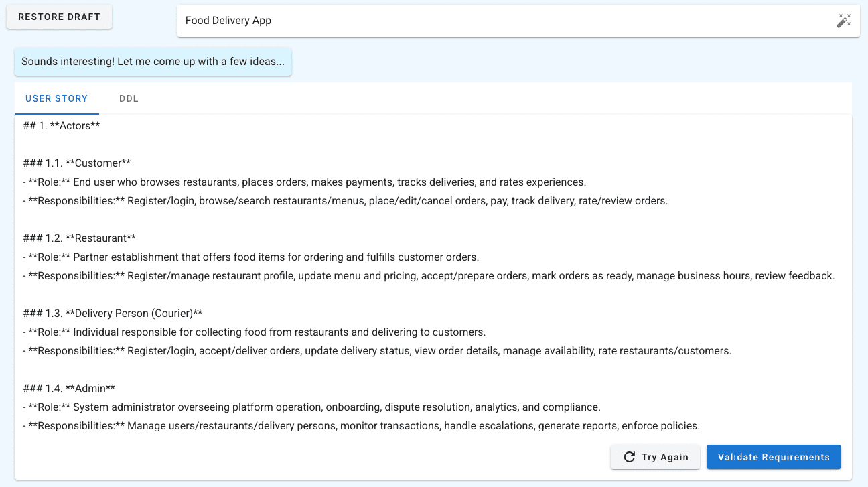
Task: Switch to the DDL tab
Action: [x=129, y=98]
